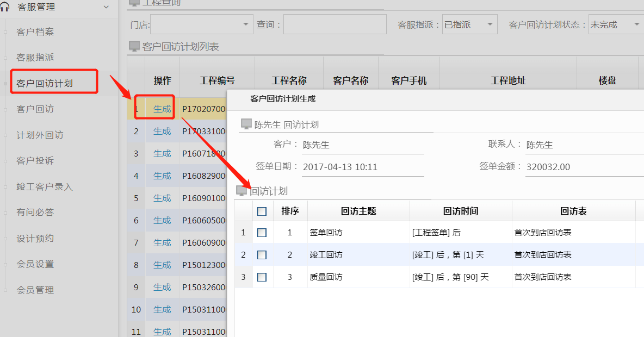Click the 生成 link in row 1
Screen dimensions: 644x337
click(x=162, y=108)
